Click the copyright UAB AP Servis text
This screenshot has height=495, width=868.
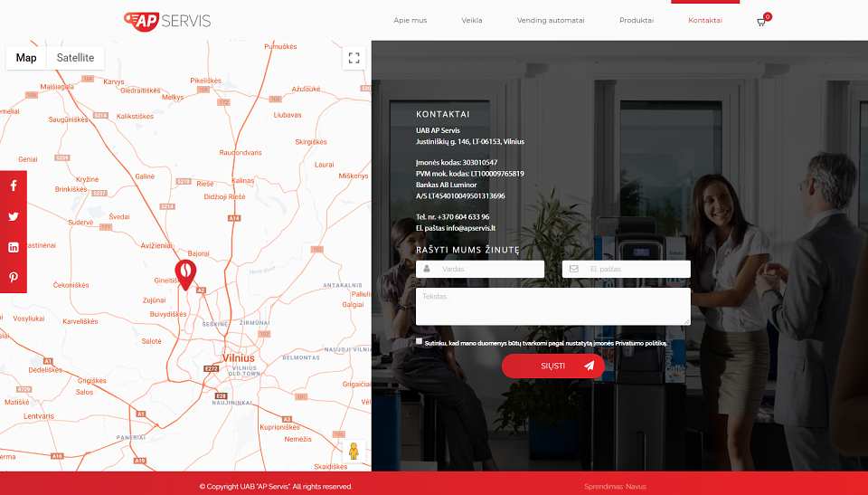tap(276, 487)
